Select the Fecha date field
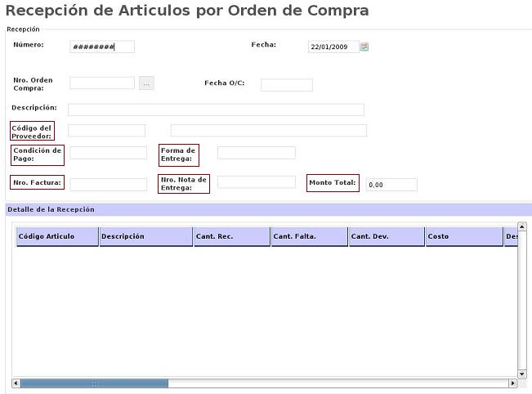The height and width of the screenshot is (394, 532). coord(333,47)
